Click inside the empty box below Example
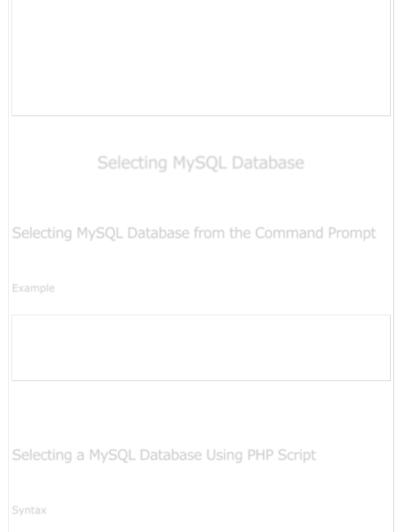402x532 pixels. click(201, 347)
